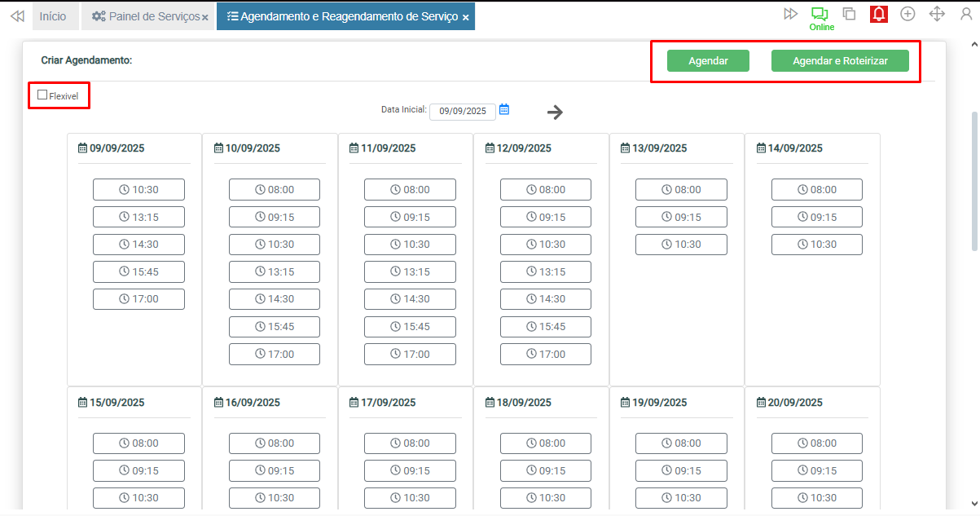Open the Online chat status icon
Image resolution: width=980 pixels, height=516 pixels.
820,14
